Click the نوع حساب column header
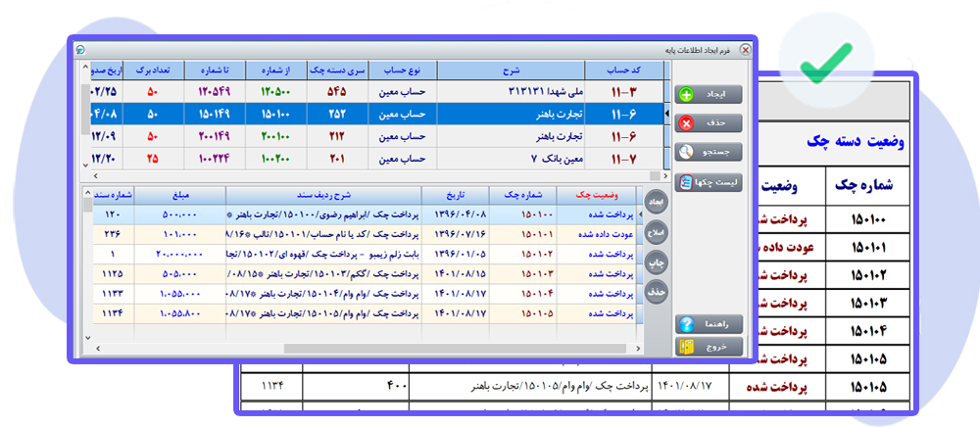This screenshot has height=427, width=980. point(403,71)
